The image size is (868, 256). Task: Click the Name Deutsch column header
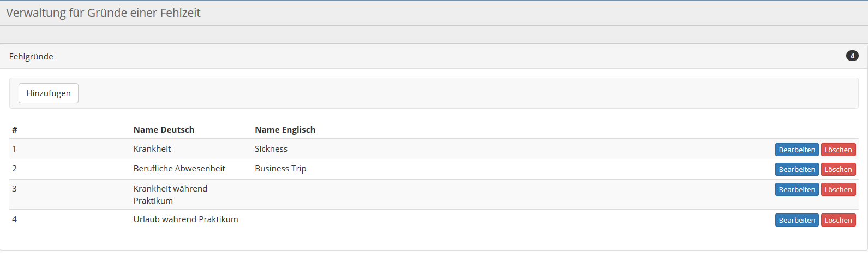coord(164,130)
